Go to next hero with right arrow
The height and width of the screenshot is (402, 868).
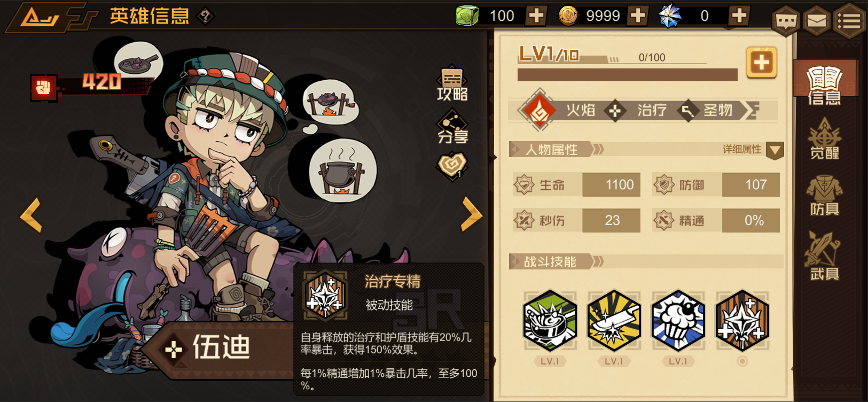[472, 214]
